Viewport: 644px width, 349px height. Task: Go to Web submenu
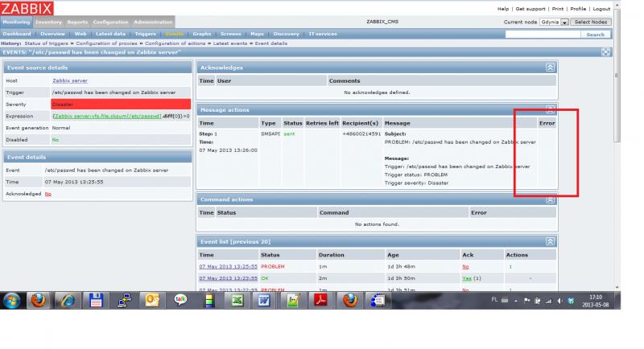80,34
